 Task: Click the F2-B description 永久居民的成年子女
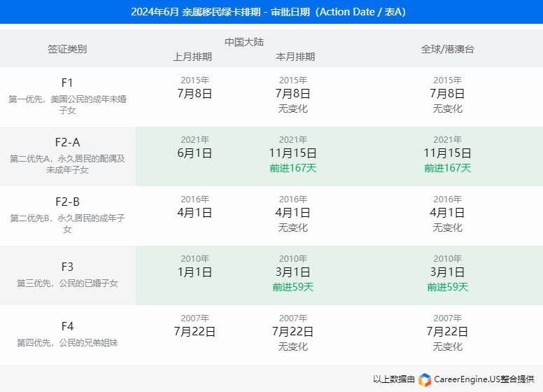pyautogui.click(x=68, y=224)
